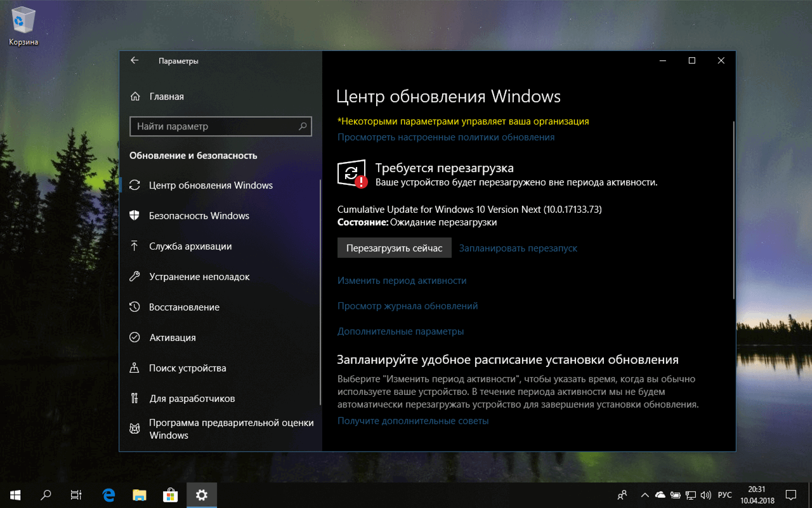Open Просмотр журнала обновлений link

click(407, 305)
